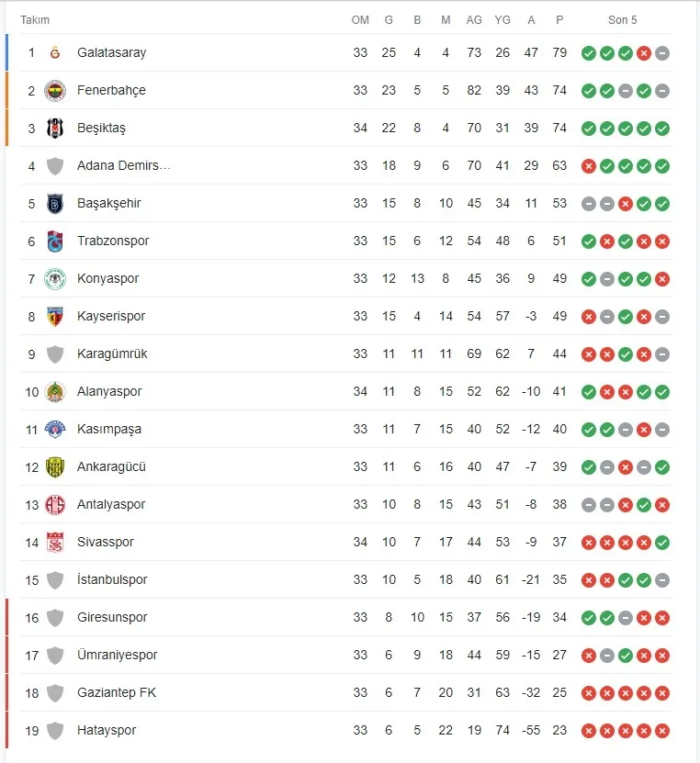Click the "OM" column header
Image resolution: width=700 pixels, height=763 pixels.
(360, 20)
